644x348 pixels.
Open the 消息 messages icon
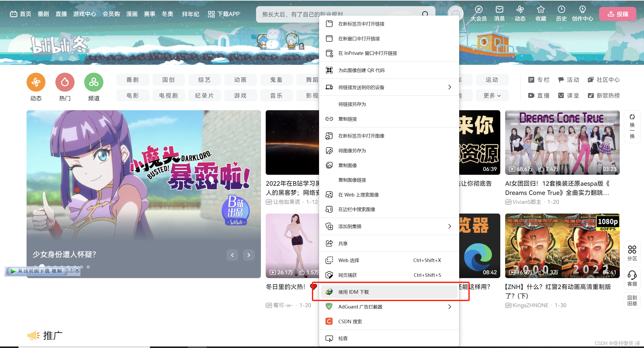coord(499,13)
